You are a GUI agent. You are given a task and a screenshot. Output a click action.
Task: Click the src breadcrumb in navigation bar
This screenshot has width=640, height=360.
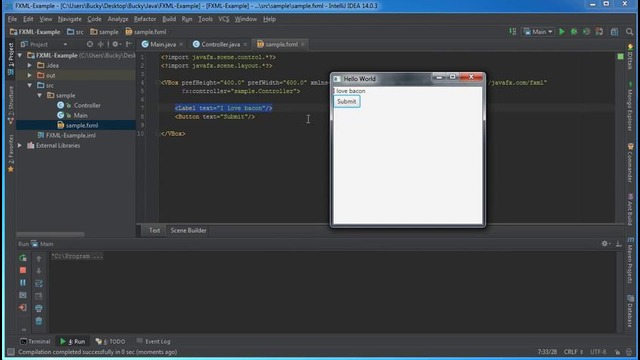click(75, 32)
